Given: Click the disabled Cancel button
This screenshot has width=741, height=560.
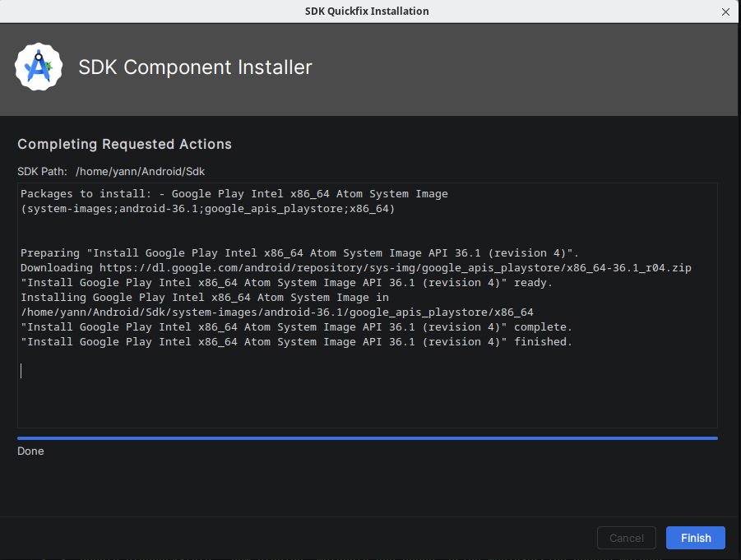Looking at the screenshot, I should [x=626, y=538].
